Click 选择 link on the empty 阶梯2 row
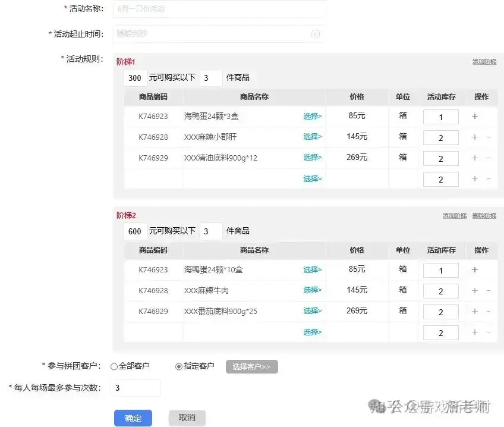504x427 pixels. point(312,332)
